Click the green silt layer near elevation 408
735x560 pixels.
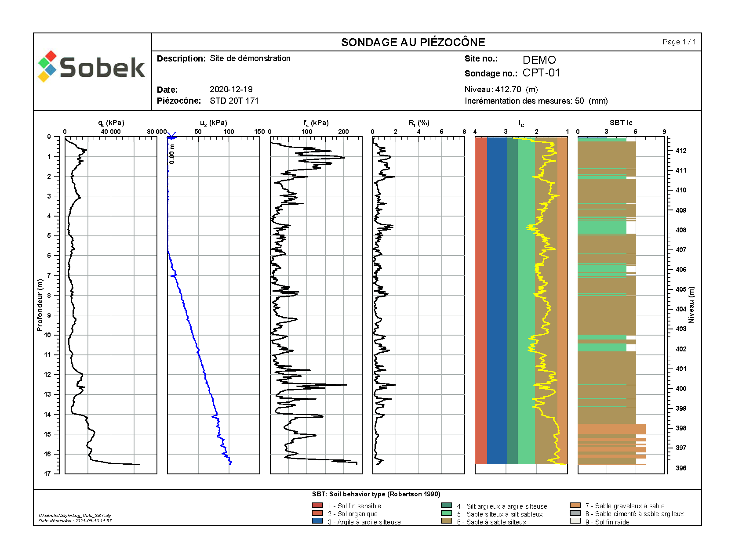(602, 227)
